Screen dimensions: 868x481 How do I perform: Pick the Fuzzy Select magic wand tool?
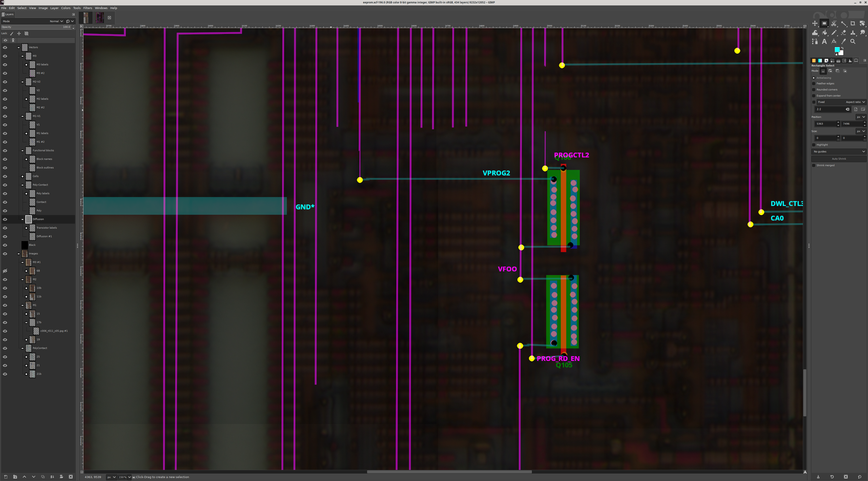click(843, 24)
